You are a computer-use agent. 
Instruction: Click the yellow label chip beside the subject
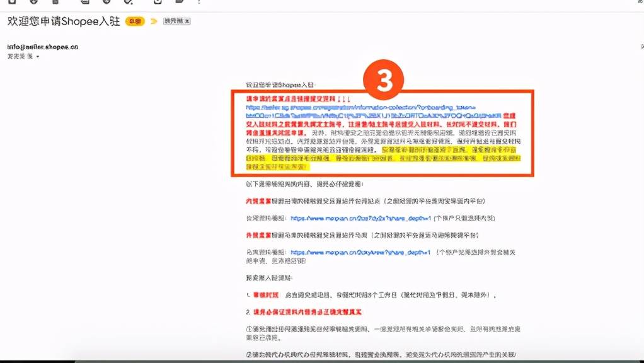click(x=135, y=21)
